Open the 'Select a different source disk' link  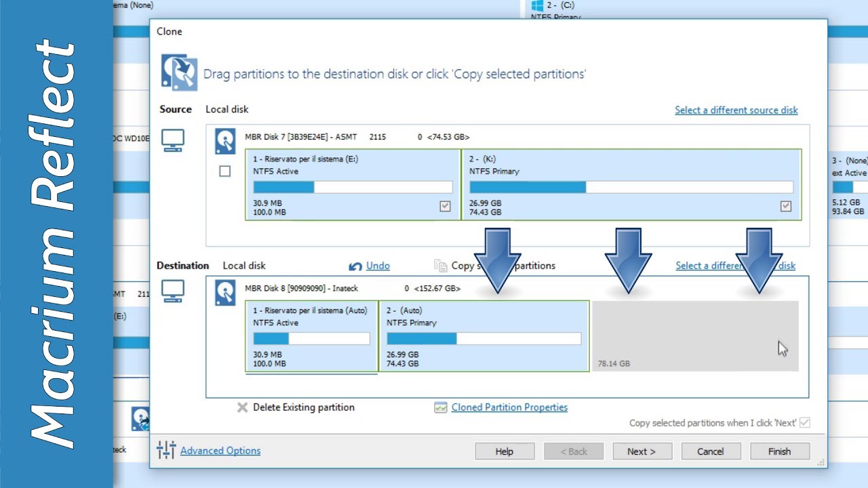pos(736,110)
